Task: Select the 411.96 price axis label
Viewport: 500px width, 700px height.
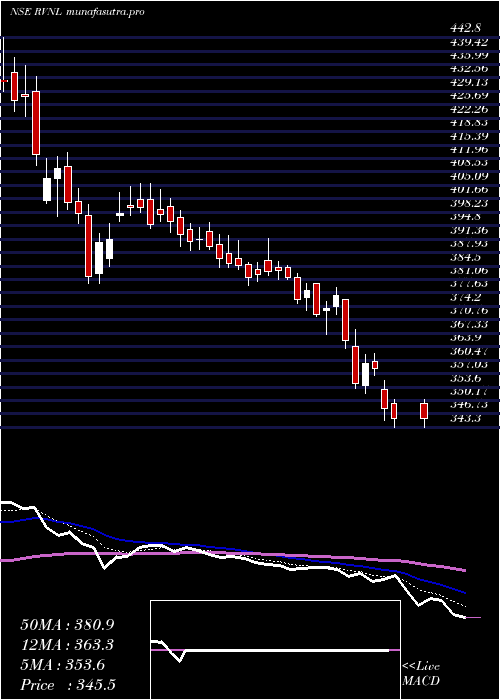Action: pos(469,149)
